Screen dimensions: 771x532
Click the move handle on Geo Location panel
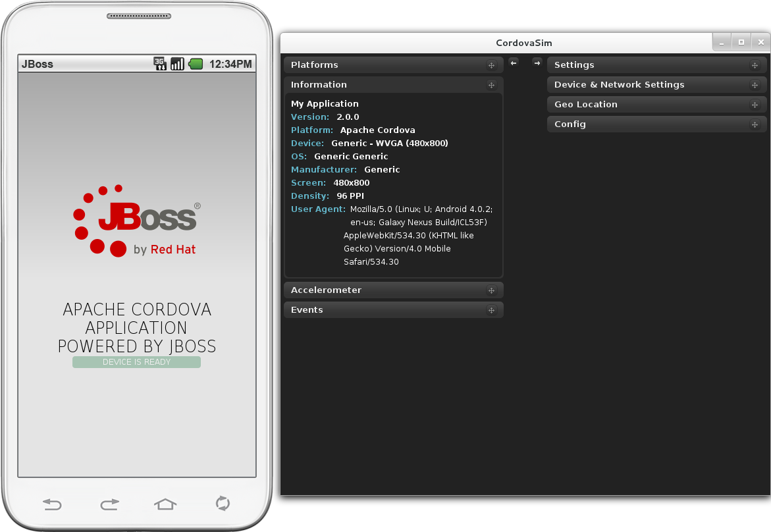pyautogui.click(x=755, y=105)
